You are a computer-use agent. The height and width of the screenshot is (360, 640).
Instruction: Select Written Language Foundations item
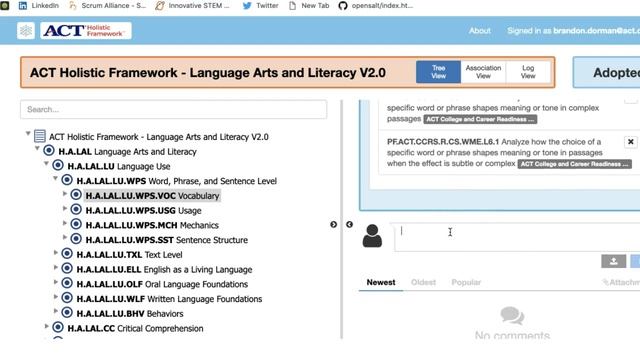(x=169, y=299)
